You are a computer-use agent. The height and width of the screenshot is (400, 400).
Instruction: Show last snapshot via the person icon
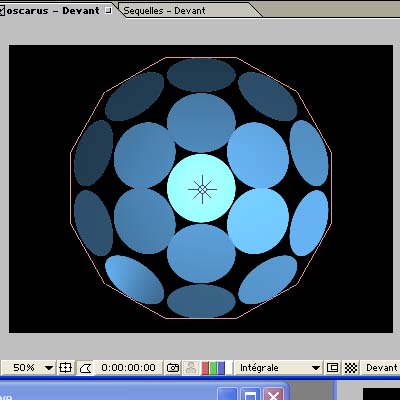[x=191, y=368]
